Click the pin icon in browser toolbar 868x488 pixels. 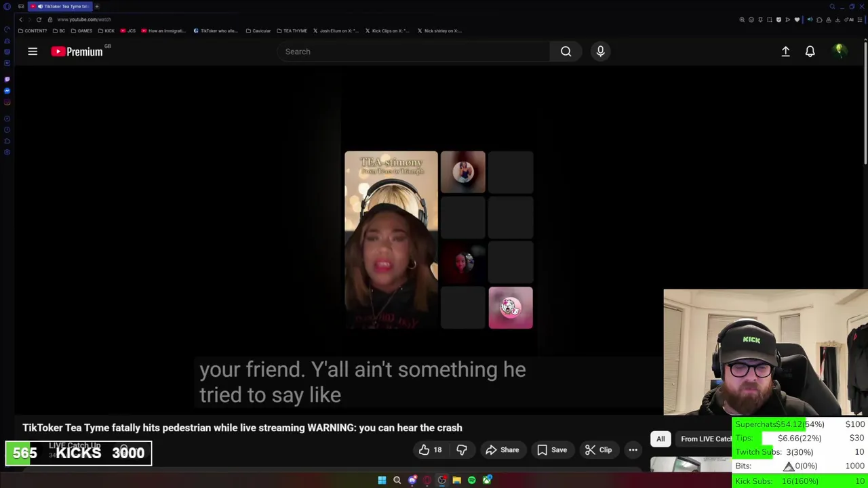click(760, 20)
